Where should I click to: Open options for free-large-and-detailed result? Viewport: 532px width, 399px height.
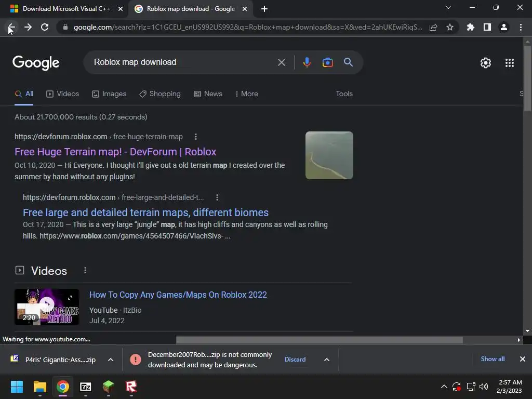pyautogui.click(x=217, y=197)
